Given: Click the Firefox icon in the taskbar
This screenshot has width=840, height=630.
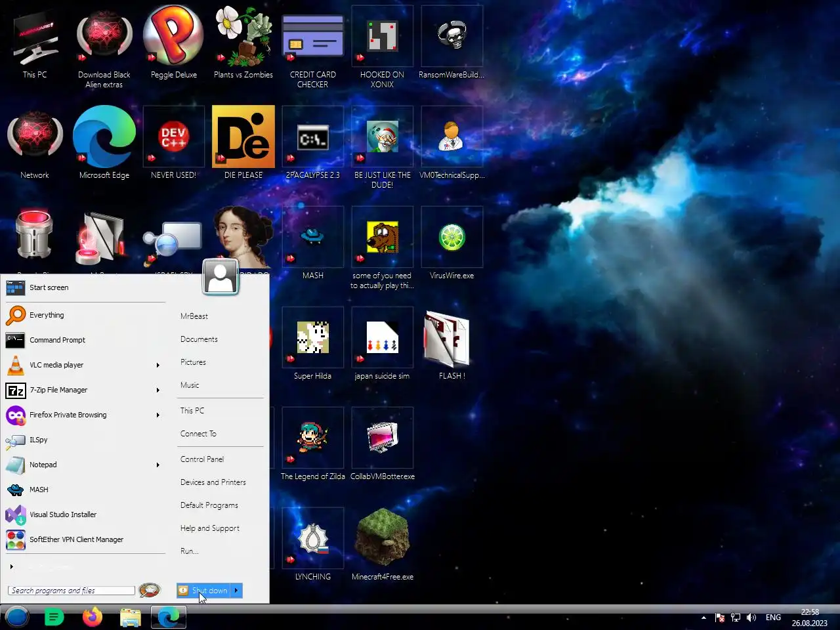Looking at the screenshot, I should 93,617.
